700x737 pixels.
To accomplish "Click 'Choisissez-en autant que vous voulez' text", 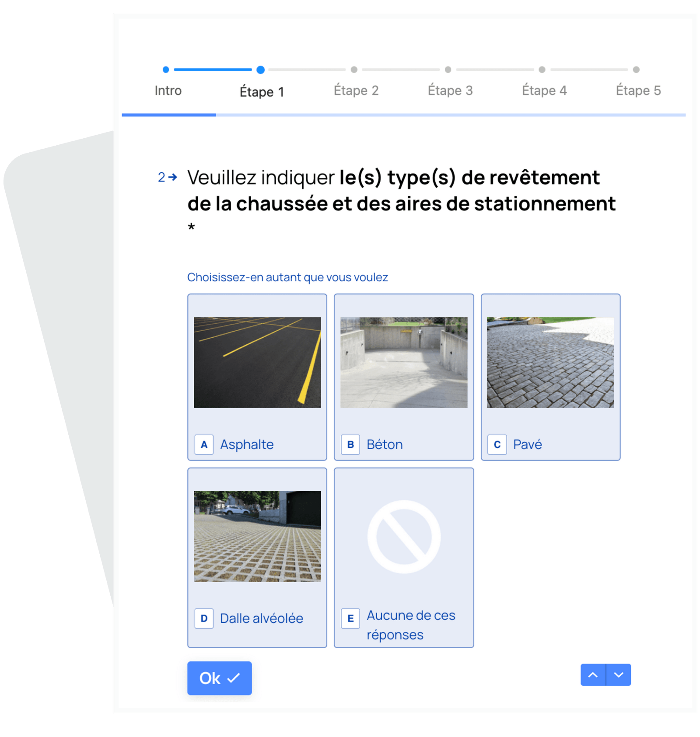I will [288, 277].
